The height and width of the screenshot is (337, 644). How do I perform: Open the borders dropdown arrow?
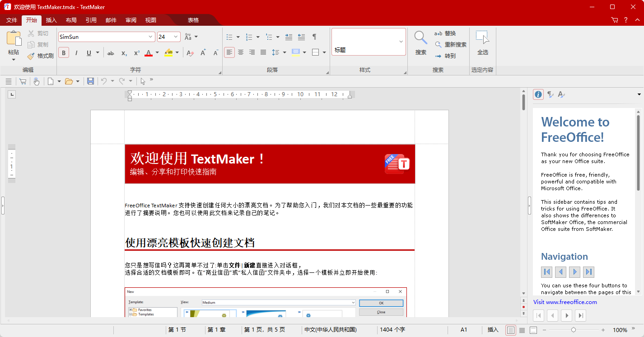324,52
